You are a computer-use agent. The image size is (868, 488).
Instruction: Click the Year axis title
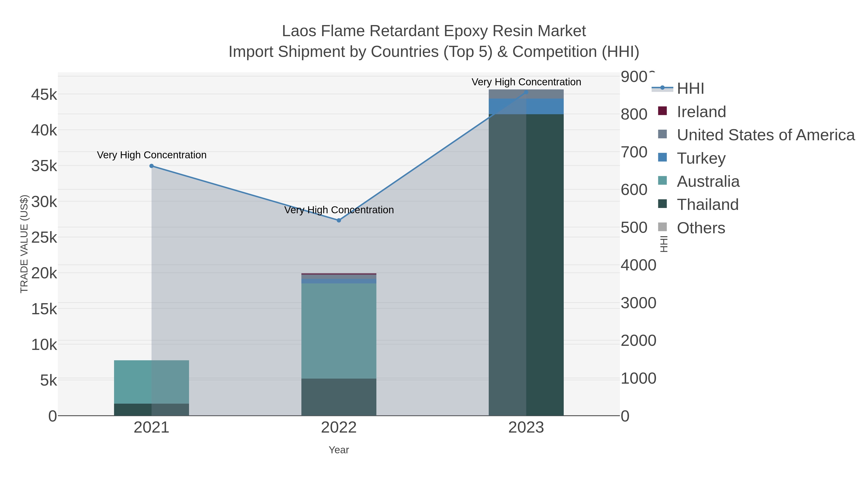(339, 450)
